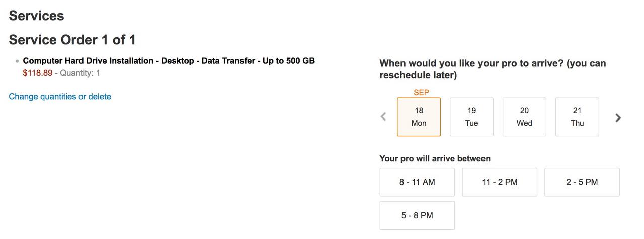
Task: Click the Computer Hard Drive Installation title
Action: 169,61
